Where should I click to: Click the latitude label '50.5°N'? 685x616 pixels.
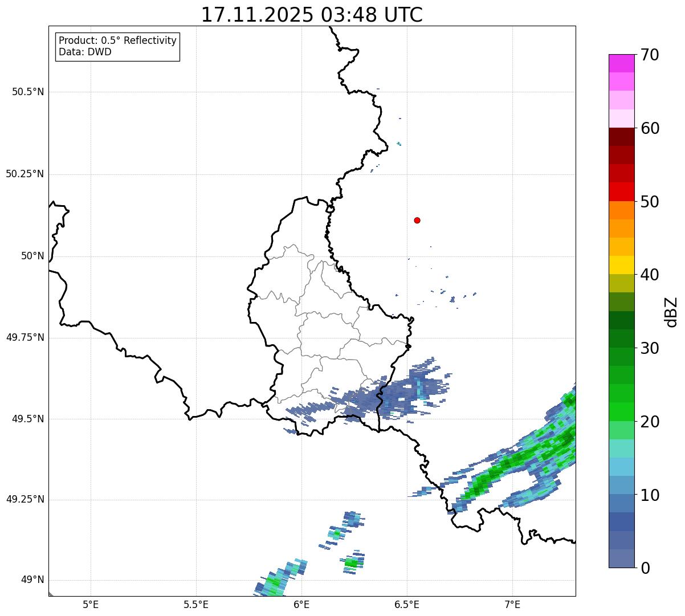tap(28, 92)
